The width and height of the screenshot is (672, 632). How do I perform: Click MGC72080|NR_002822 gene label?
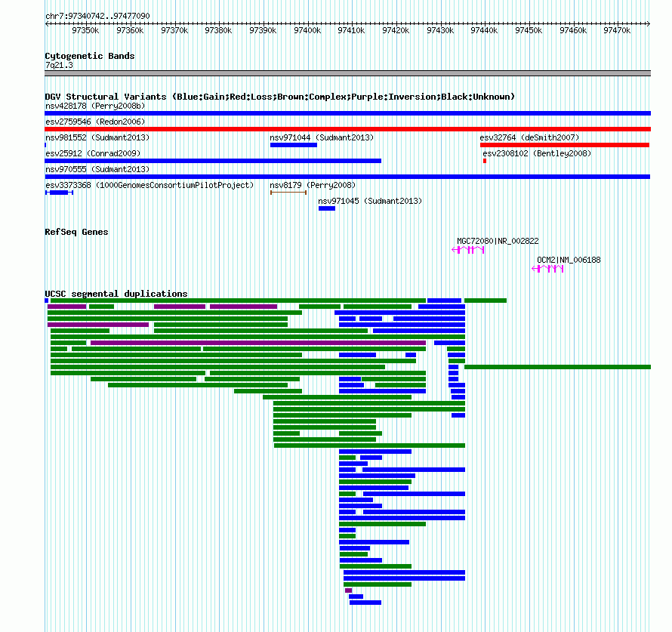pos(498,241)
